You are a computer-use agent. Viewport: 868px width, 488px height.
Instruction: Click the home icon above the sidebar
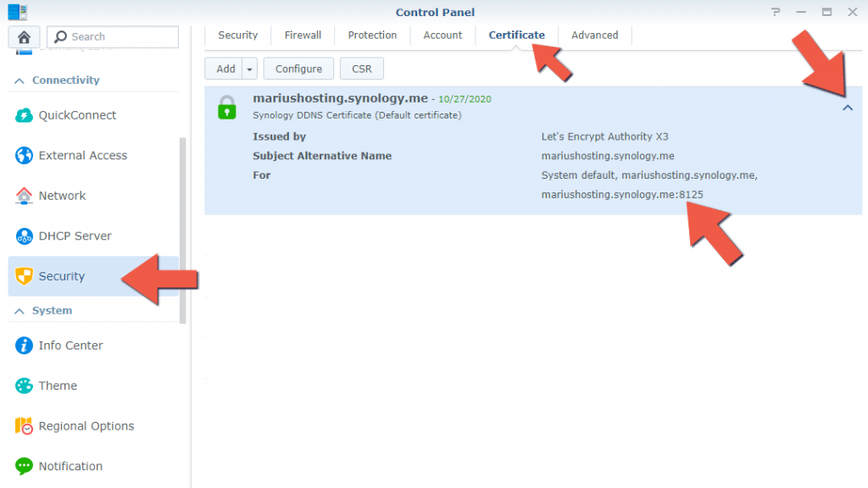23,36
